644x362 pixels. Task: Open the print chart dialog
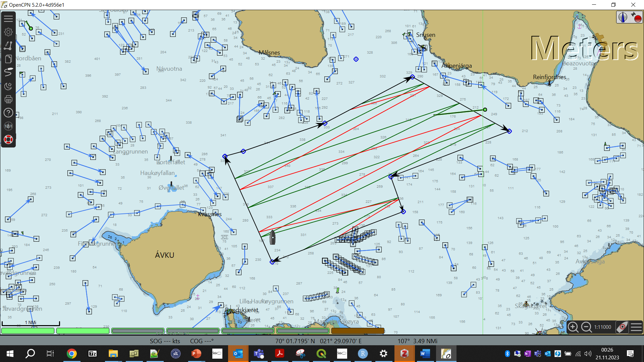click(x=8, y=99)
